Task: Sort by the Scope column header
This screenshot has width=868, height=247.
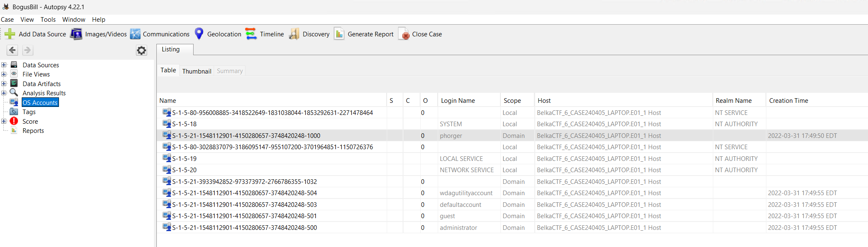Action: click(x=518, y=101)
